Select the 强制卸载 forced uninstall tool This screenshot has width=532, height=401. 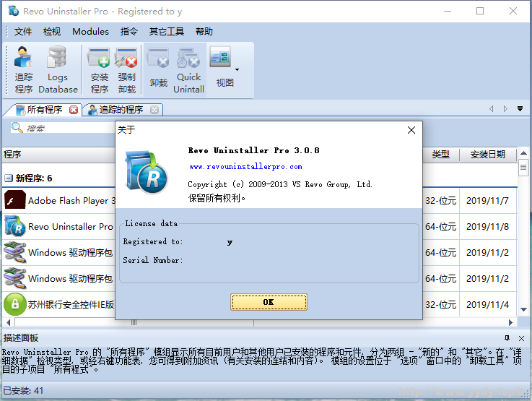tap(126, 70)
